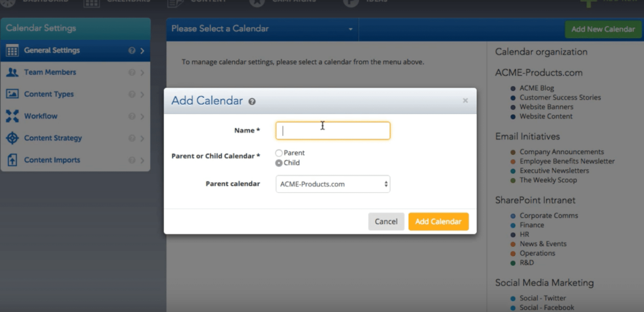Click the help question mark beside Add Calendar title
This screenshot has width=644, height=312.
pyautogui.click(x=252, y=102)
